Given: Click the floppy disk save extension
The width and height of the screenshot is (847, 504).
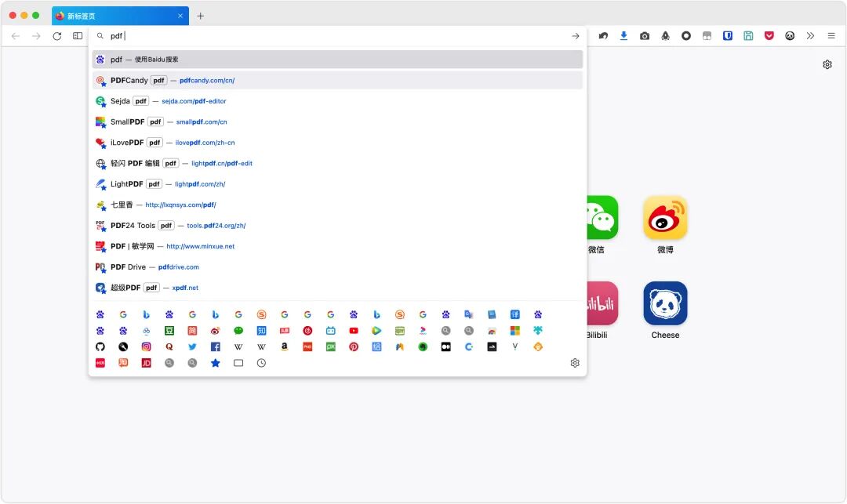Looking at the screenshot, I should click(x=748, y=36).
